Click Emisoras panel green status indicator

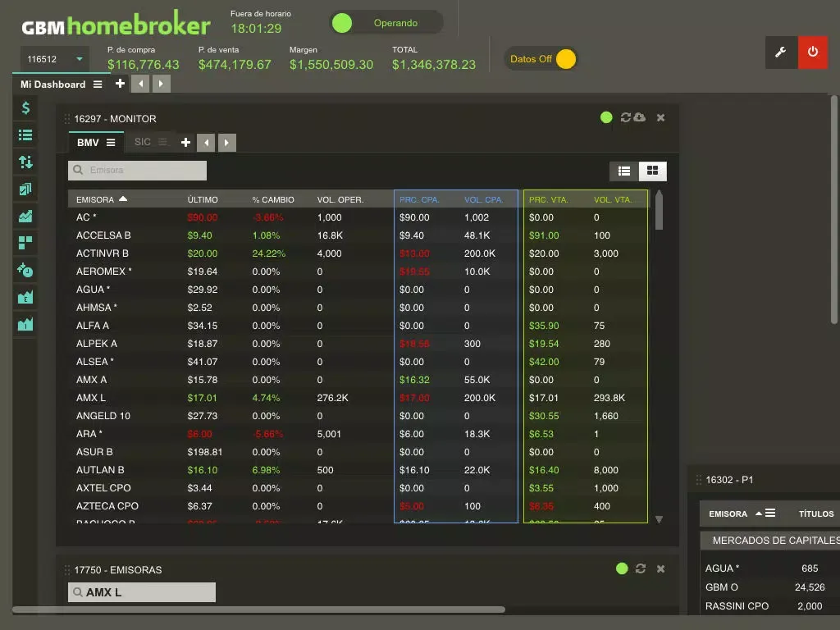[x=622, y=568]
